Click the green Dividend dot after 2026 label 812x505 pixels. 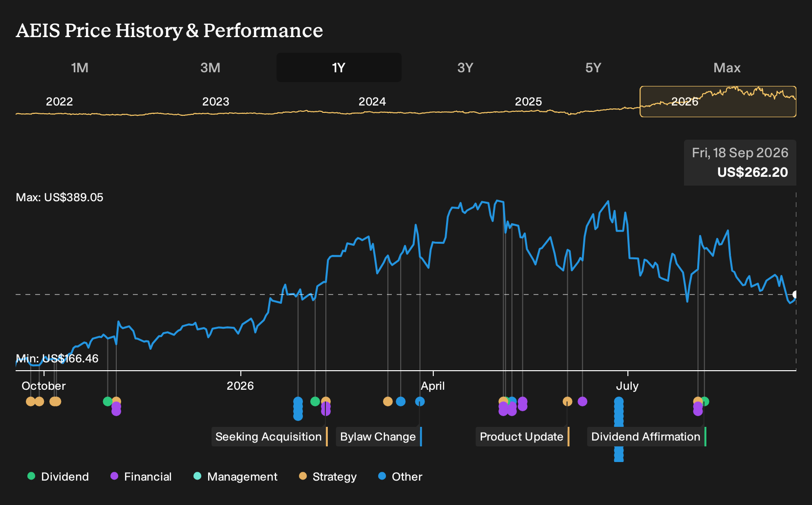coord(315,401)
